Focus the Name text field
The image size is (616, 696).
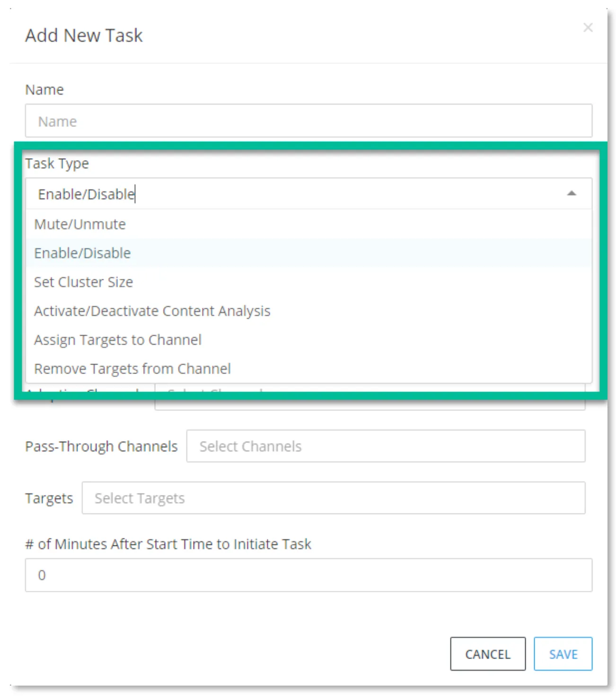pyautogui.click(x=308, y=121)
